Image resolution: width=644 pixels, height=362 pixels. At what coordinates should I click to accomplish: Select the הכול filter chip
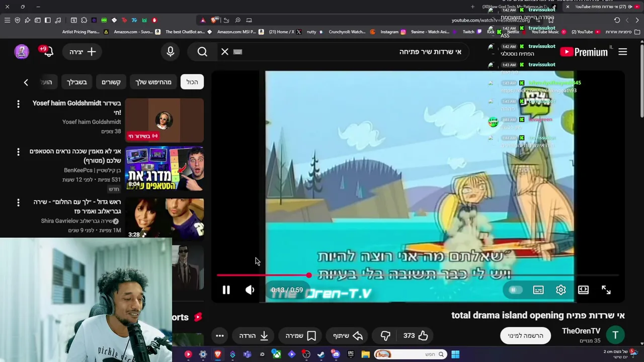192,82
